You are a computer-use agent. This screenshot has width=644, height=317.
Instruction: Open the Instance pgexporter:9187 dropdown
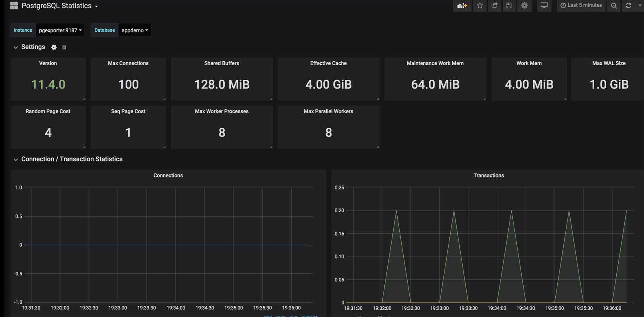point(60,30)
